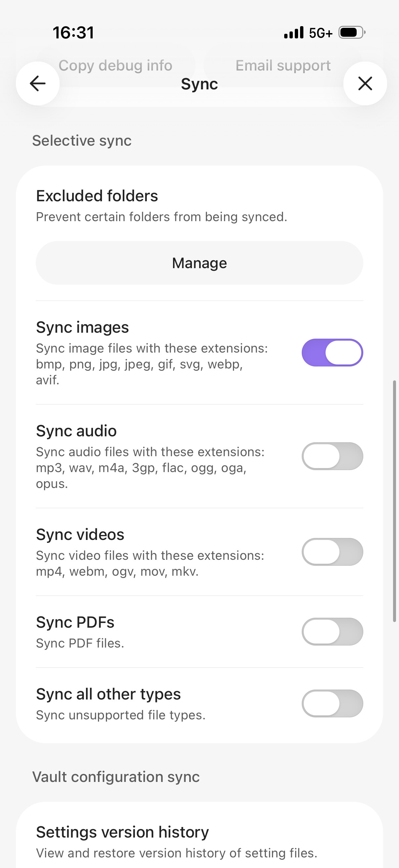
Task: Tap the back arrow button
Action: pos(38,83)
